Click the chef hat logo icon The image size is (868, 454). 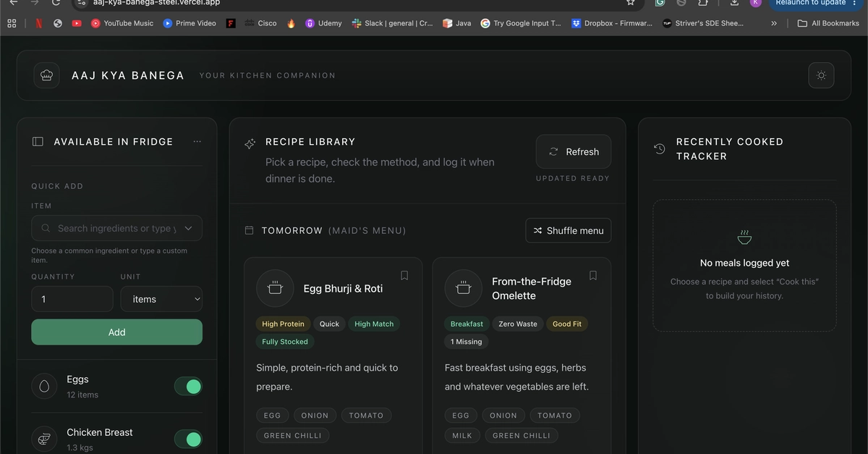click(46, 75)
